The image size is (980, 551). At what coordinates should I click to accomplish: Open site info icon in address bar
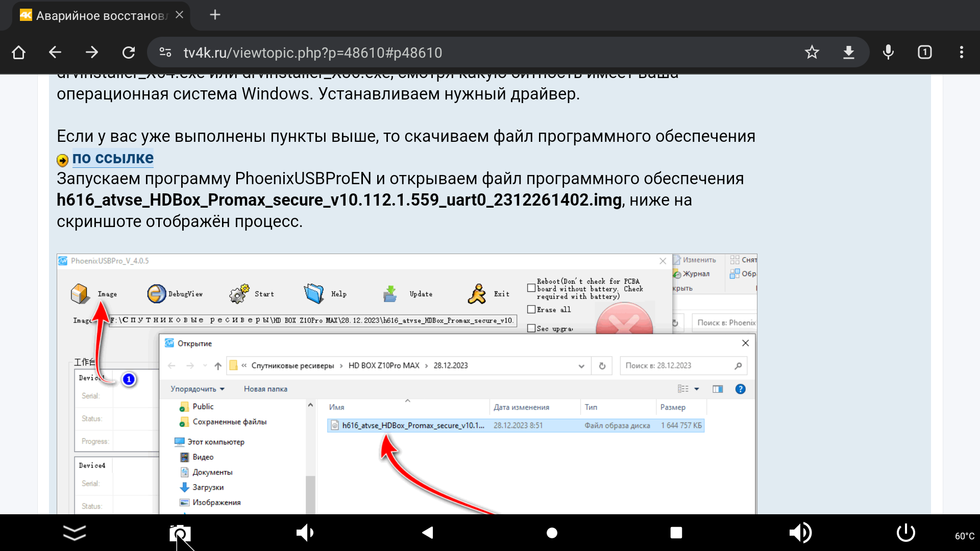click(165, 53)
